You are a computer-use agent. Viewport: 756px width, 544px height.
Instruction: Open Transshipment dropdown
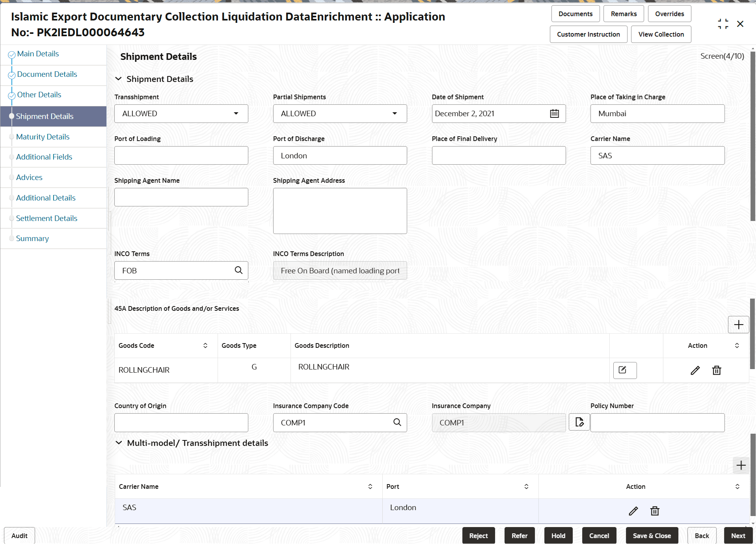[236, 113]
